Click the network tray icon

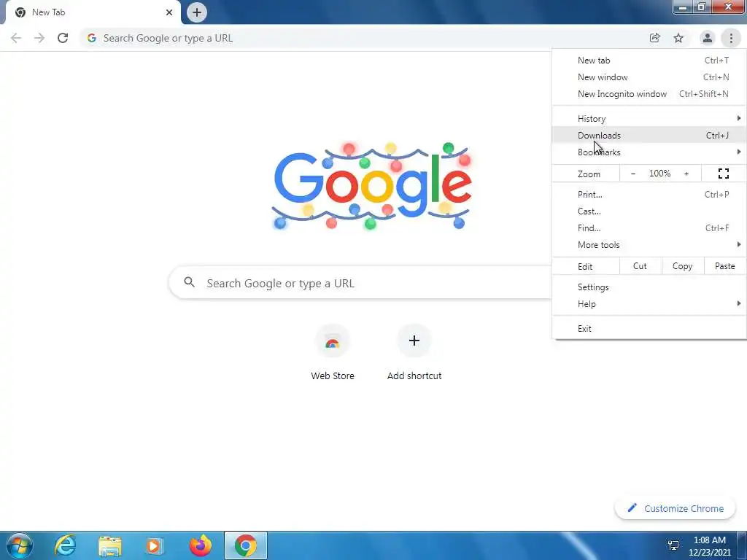(673, 545)
